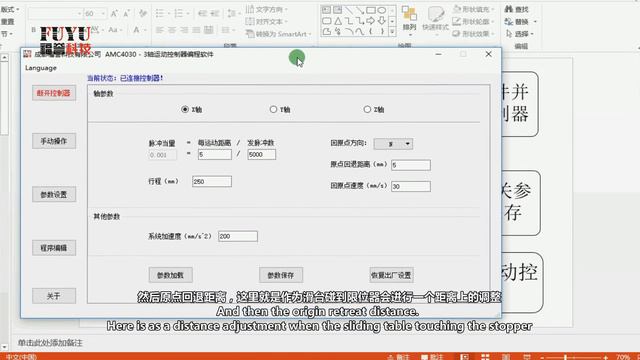Open the 转换为 SmartArt dropdown
Image resolution: width=640 pixels, height=360 pixels.
tap(279, 34)
